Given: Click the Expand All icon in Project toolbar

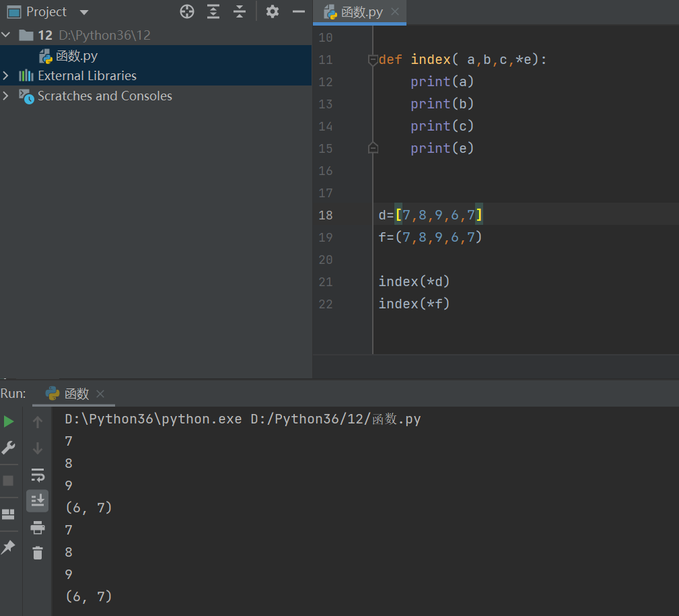Looking at the screenshot, I should 213,11.
